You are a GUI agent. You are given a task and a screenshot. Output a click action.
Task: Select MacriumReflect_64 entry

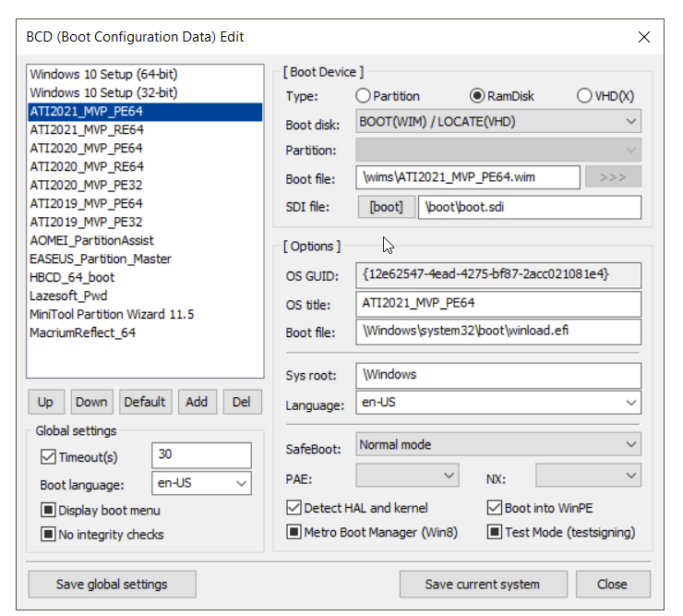pos(145,333)
